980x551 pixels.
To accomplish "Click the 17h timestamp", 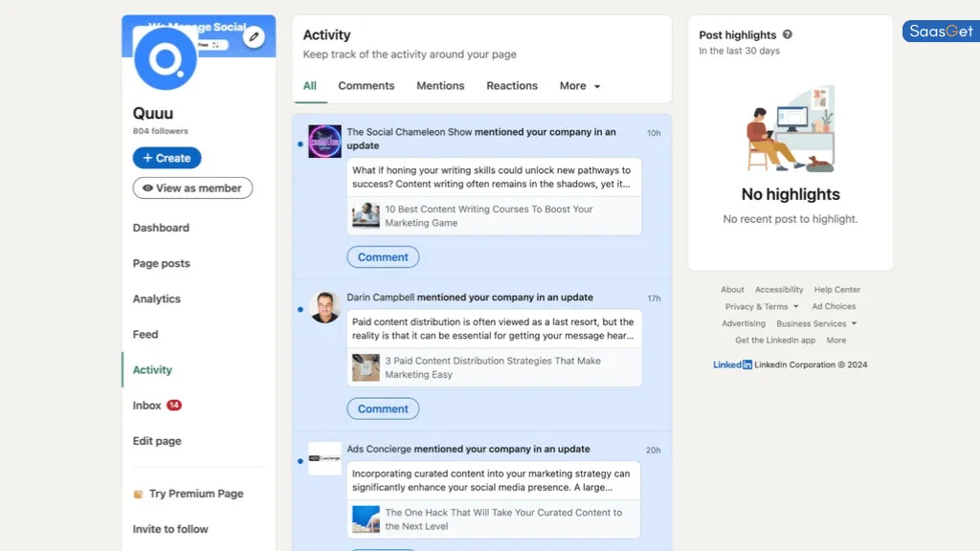I will click(x=654, y=298).
